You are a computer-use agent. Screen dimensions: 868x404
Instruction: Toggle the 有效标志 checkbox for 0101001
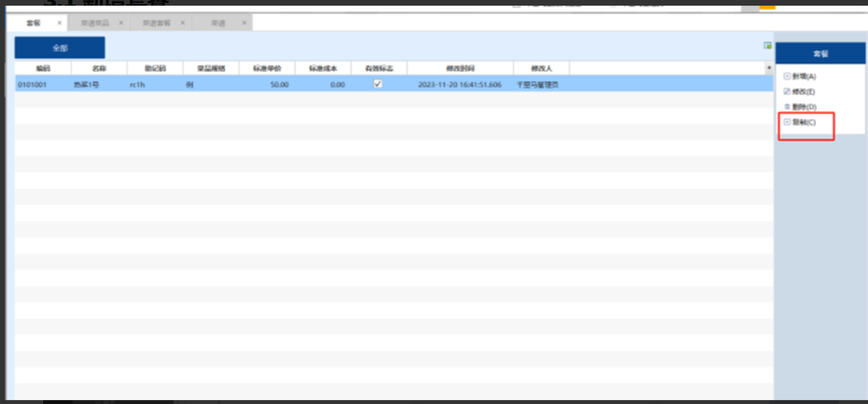pyautogui.click(x=378, y=84)
